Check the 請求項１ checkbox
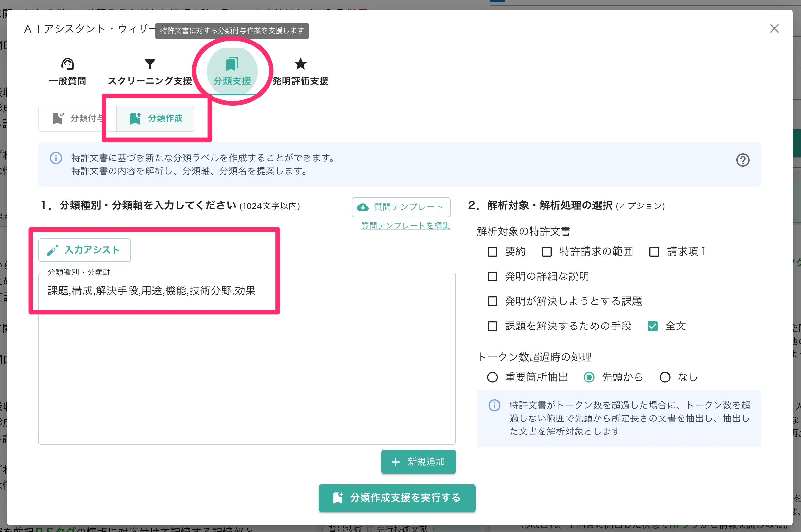Screen dimensions: 801x532 654,251
